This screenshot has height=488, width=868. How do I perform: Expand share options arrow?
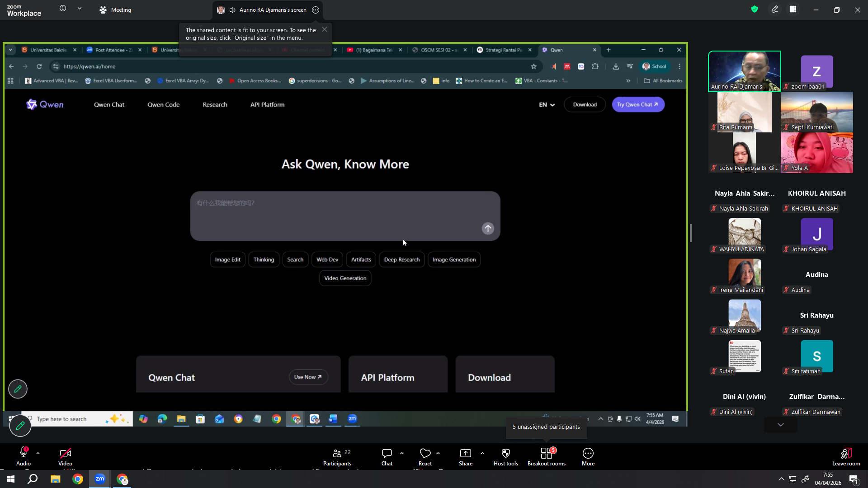(482, 453)
